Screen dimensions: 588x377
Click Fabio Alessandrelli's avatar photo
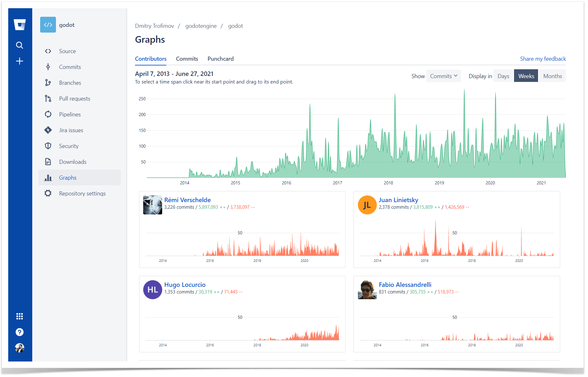(367, 290)
